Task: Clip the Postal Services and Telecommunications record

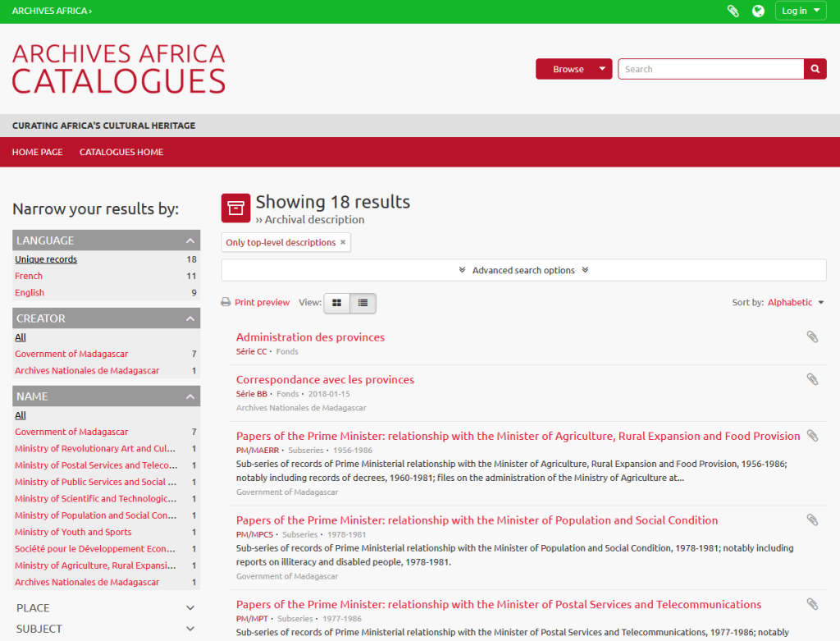Action: tap(812, 604)
